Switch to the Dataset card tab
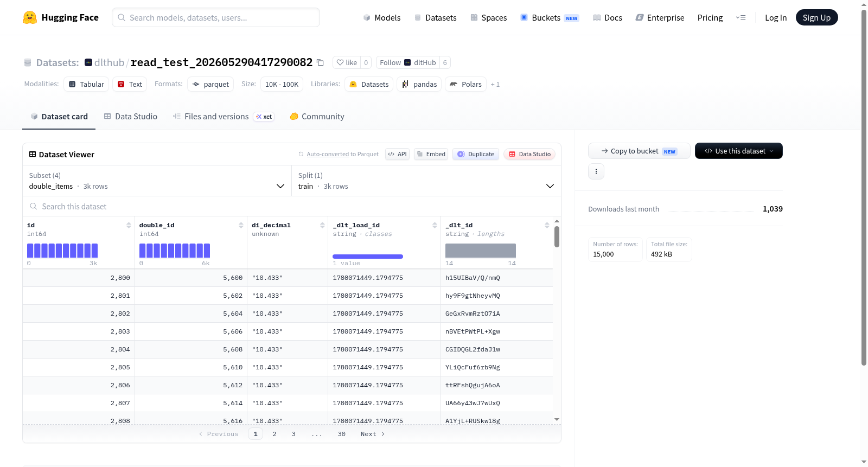This screenshot has height=467, width=868. 59,117
